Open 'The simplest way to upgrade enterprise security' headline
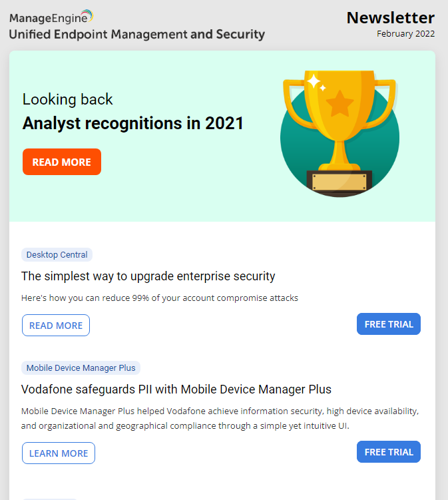 148,276
